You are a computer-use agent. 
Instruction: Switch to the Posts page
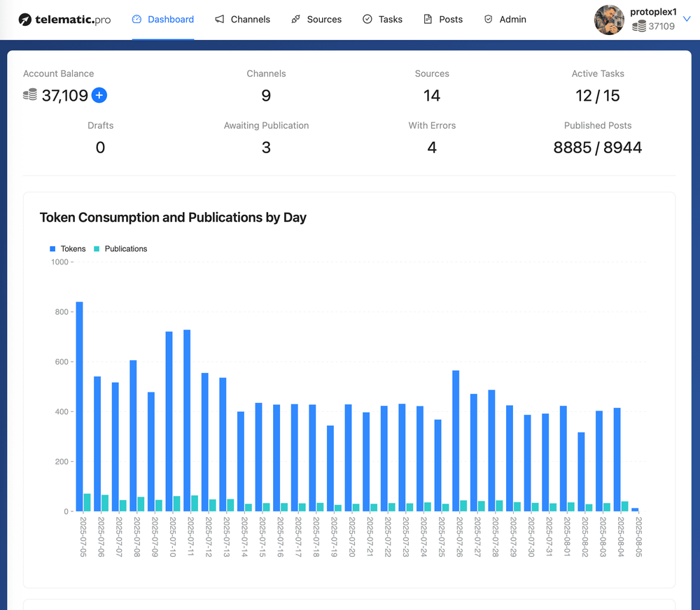(x=443, y=20)
